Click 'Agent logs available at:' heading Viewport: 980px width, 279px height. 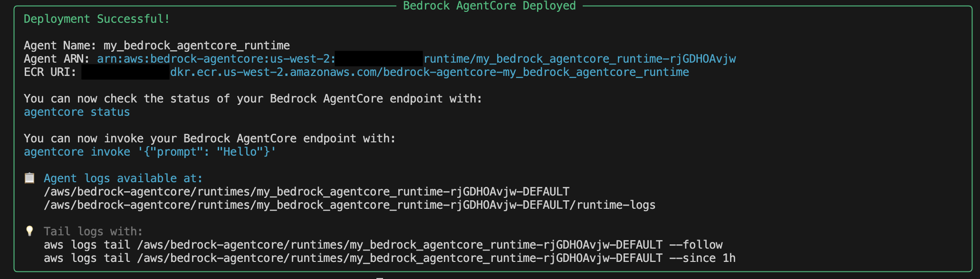123,178
